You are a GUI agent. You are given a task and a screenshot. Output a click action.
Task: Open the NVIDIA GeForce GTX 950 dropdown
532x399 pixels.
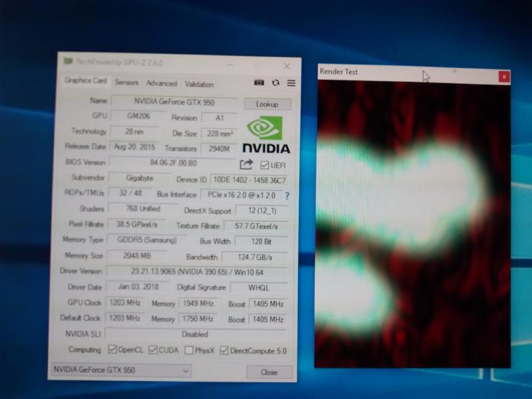[121, 370]
